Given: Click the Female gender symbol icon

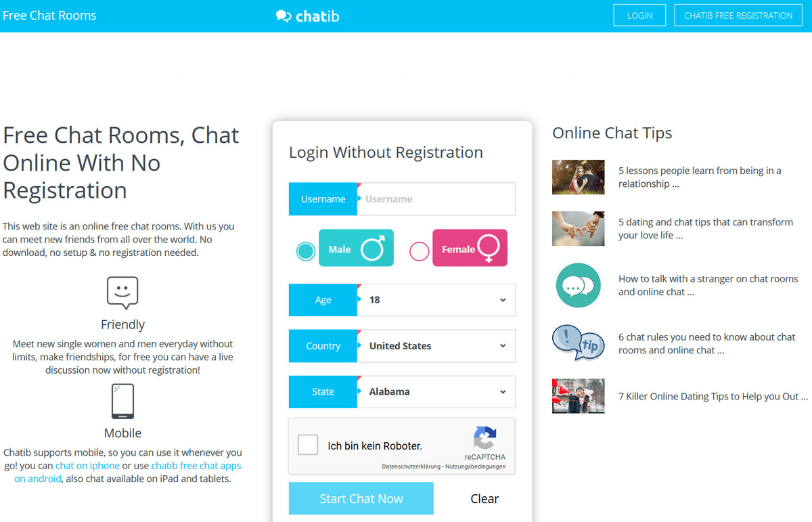Looking at the screenshot, I should pyautogui.click(x=489, y=248).
